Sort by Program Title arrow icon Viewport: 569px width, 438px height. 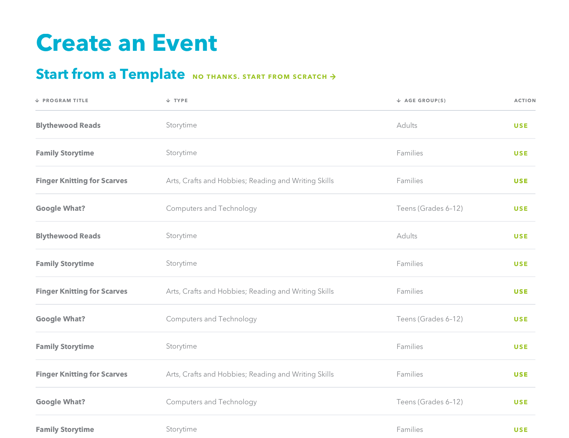[x=37, y=101]
